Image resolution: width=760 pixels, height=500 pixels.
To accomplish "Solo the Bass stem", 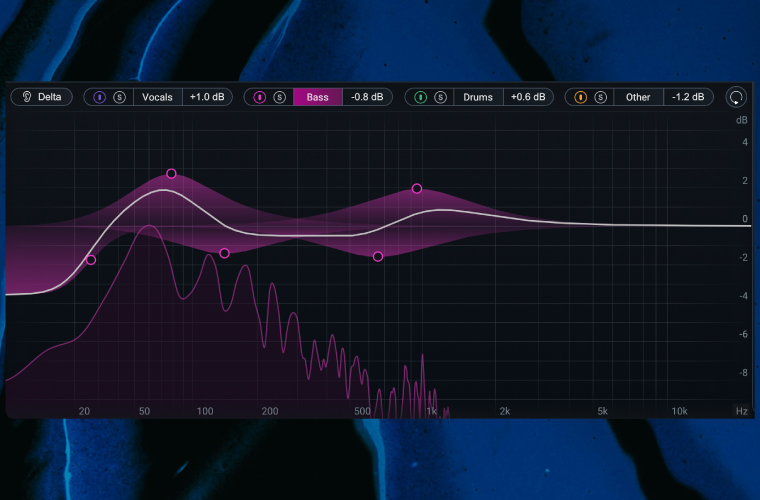I will (x=279, y=97).
